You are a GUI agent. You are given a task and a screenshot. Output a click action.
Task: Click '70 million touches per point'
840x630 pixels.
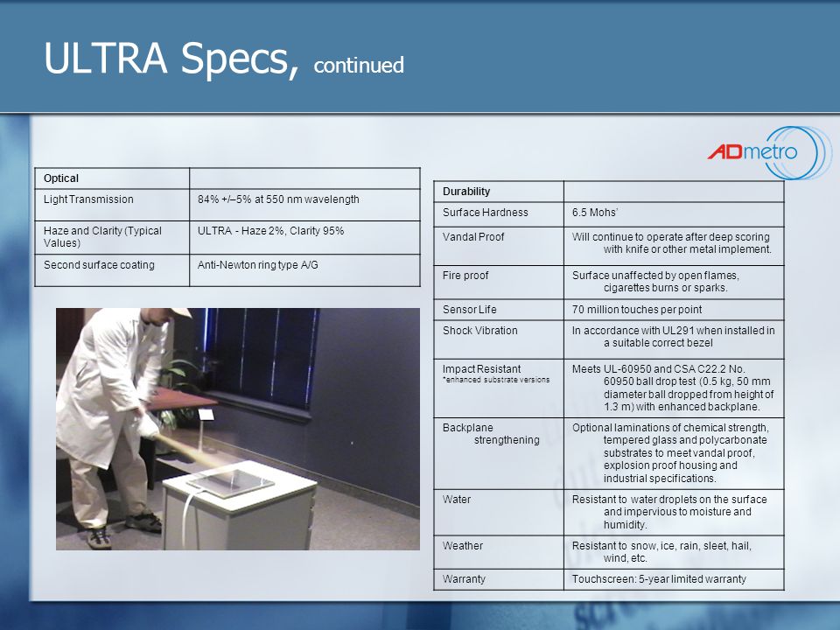point(637,310)
